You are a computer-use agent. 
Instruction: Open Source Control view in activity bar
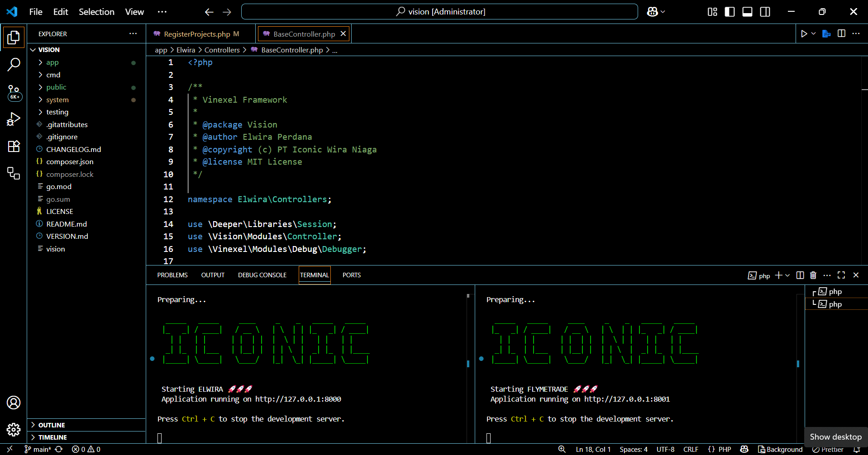pos(14,92)
